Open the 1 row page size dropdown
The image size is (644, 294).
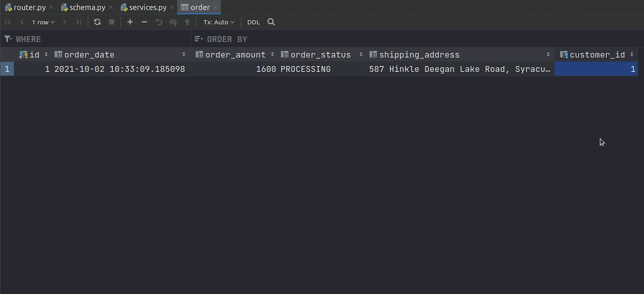43,22
